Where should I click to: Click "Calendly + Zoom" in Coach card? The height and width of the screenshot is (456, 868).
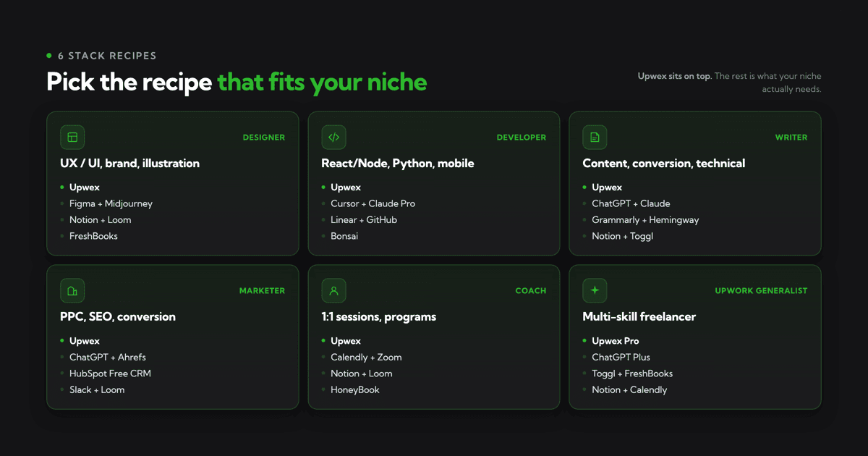tap(366, 358)
